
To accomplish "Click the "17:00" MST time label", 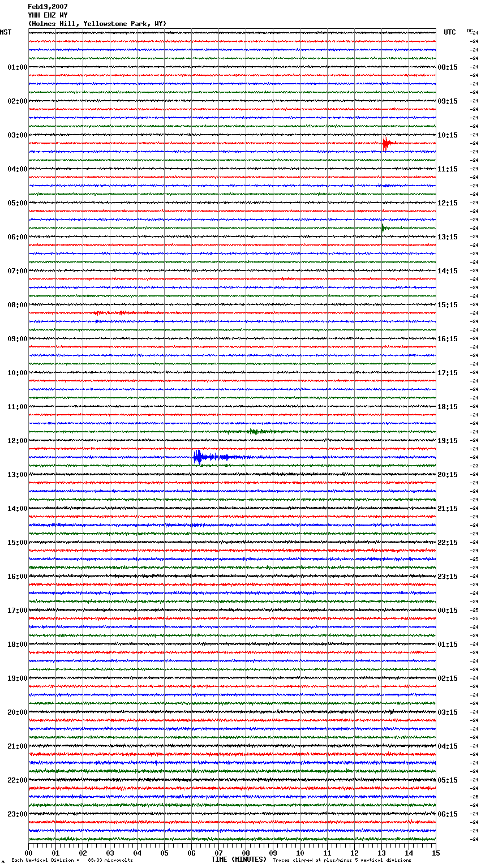I will coord(18,611).
